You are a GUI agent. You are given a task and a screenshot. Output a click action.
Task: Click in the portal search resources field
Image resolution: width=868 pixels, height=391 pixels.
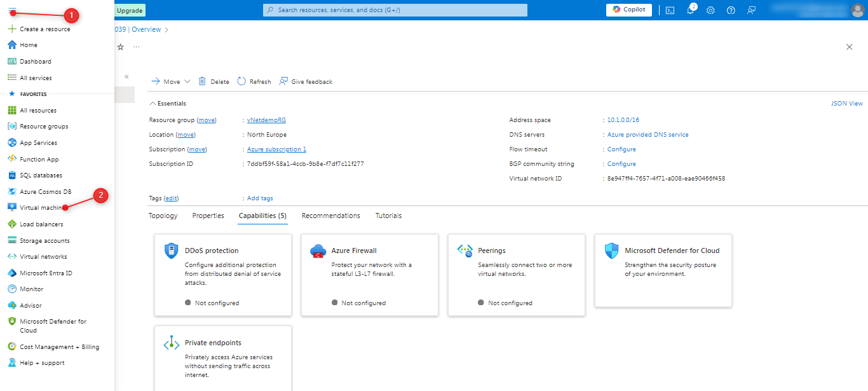[395, 10]
